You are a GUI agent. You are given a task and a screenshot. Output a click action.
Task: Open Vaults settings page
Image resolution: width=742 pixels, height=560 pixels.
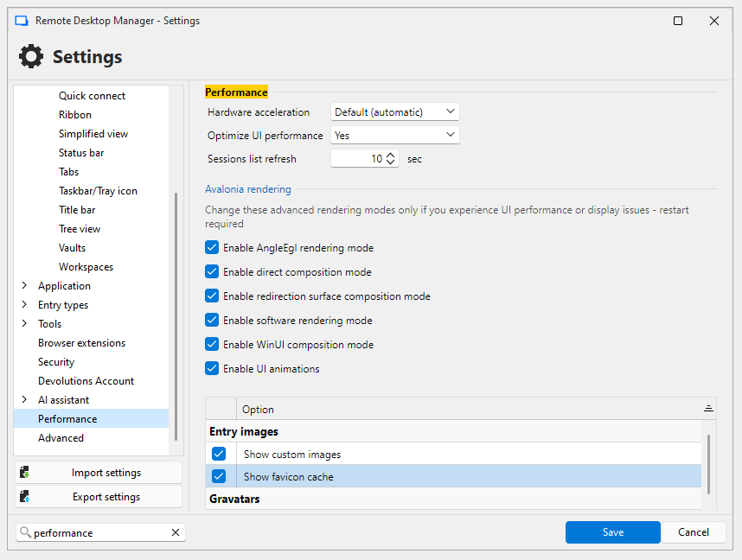click(72, 247)
